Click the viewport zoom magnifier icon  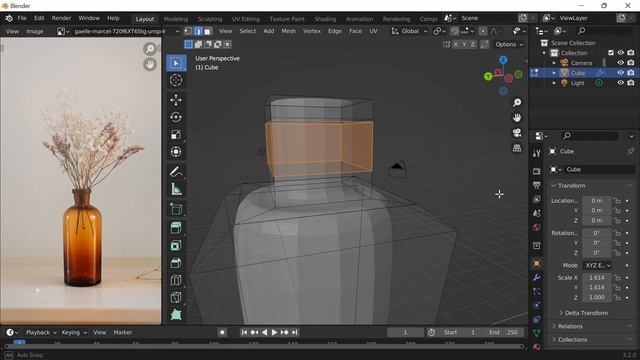(517, 102)
